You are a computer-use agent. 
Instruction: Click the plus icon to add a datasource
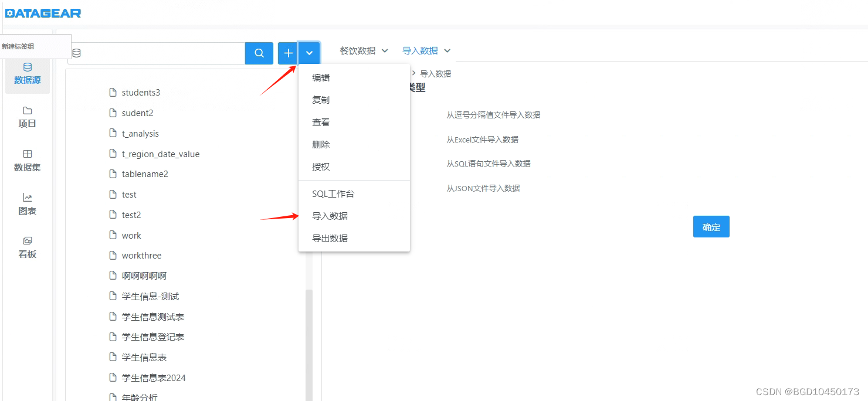click(x=288, y=53)
